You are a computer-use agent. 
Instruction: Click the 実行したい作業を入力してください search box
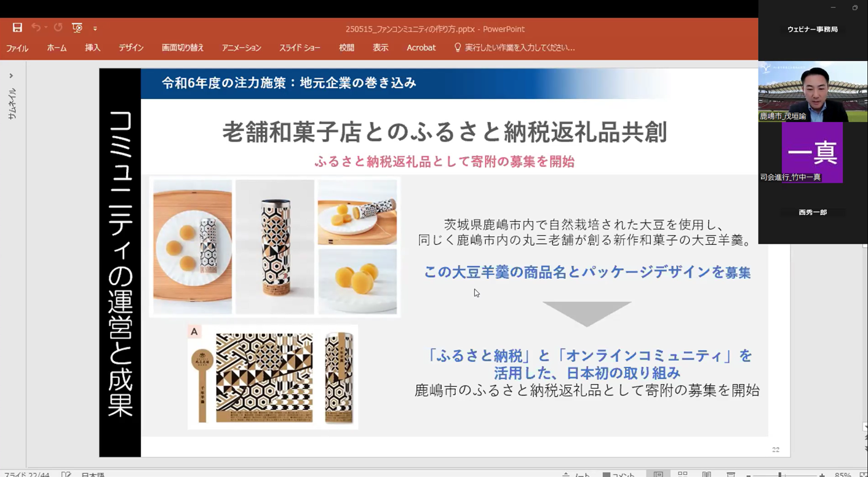pos(519,48)
